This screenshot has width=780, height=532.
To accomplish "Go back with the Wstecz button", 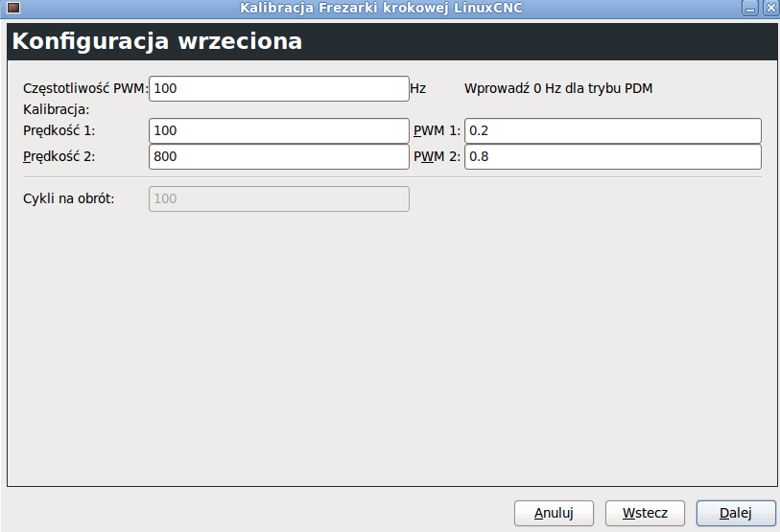I will coord(645,513).
